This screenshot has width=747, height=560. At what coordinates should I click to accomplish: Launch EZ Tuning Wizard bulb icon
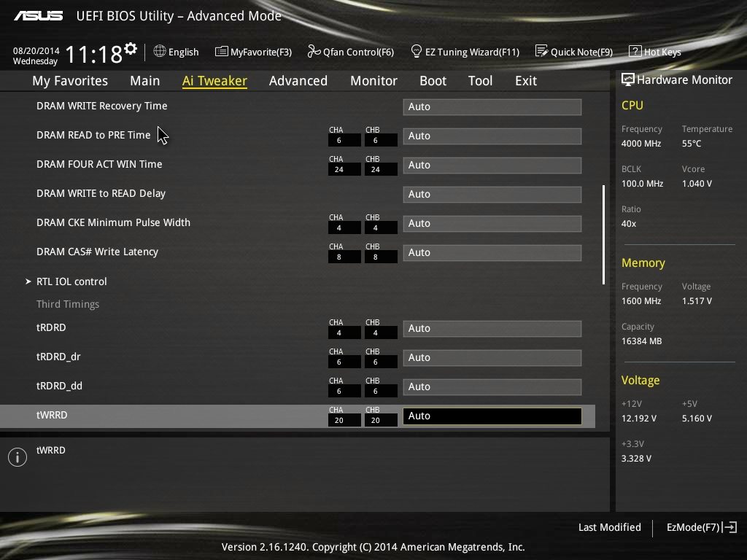click(417, 51)
